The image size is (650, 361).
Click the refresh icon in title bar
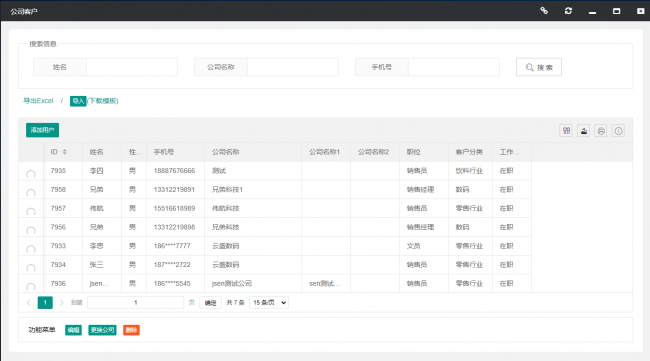tap(568, 11)
